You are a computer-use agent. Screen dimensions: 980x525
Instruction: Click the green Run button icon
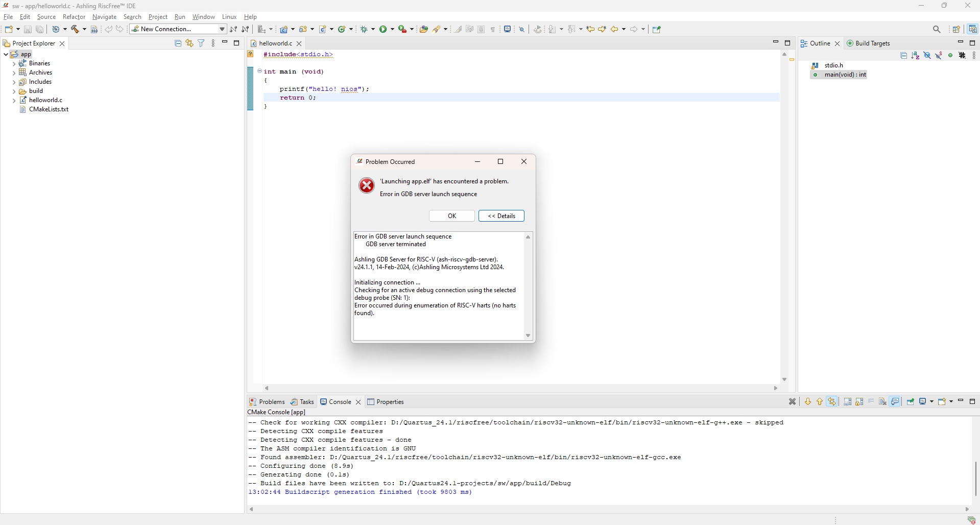(383, 29)
